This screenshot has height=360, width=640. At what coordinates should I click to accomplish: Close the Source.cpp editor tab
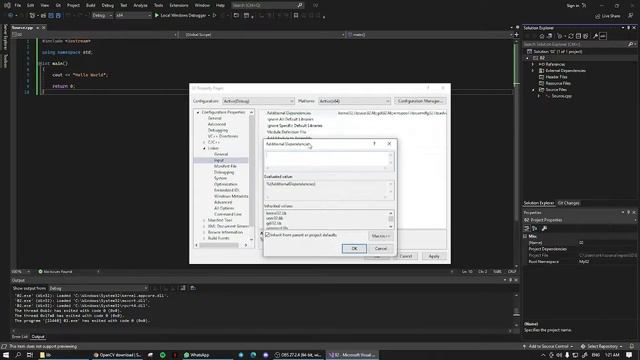tap(44, 28)
